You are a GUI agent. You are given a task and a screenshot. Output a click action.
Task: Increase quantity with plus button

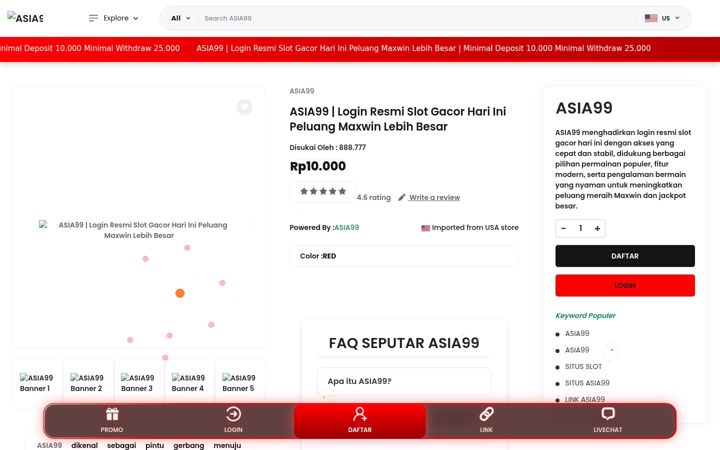(597, 228)
